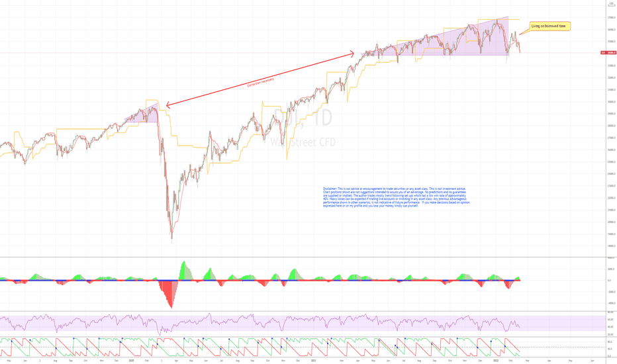The height and width of the screenshot is (364, 617).
Task: Click the blue Disclaimer text block
Action: pos(397,197)
